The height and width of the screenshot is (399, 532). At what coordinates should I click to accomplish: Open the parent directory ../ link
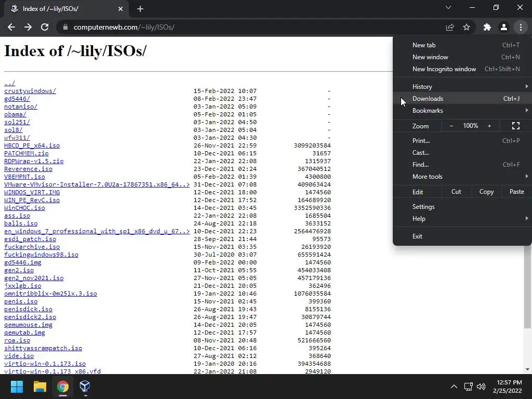point(9,83)
